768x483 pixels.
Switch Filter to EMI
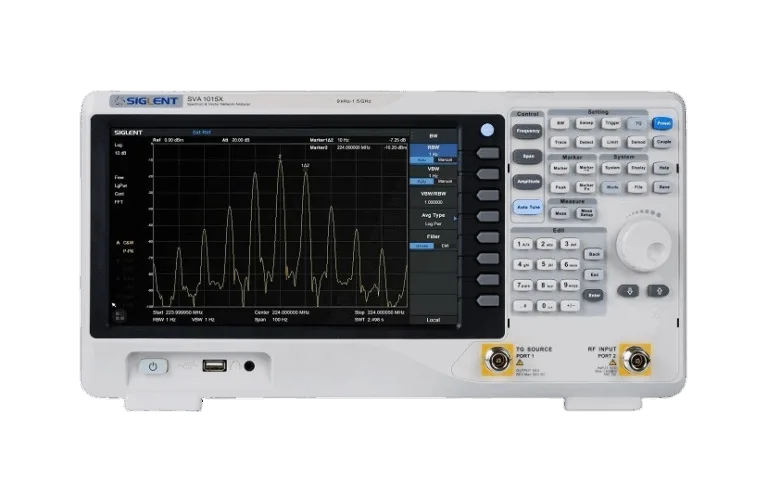click(x=446, y=245)
